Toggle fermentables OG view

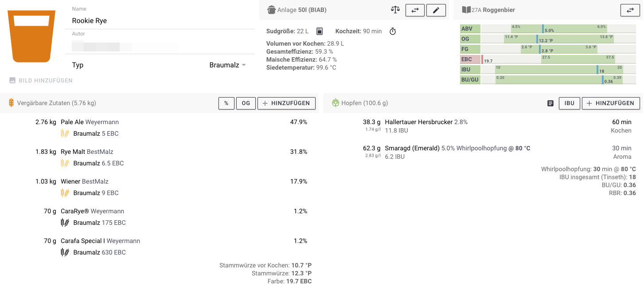pyautogui.click(x=246, y=103)
